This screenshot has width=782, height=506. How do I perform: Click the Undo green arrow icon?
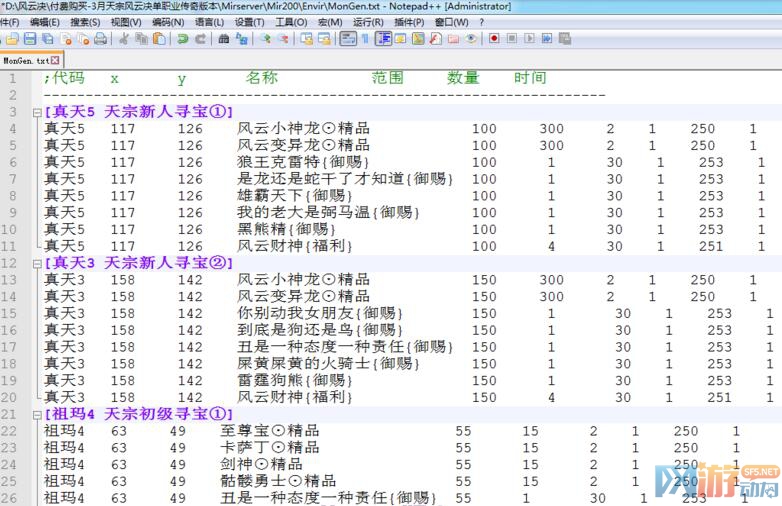[182, 39]
